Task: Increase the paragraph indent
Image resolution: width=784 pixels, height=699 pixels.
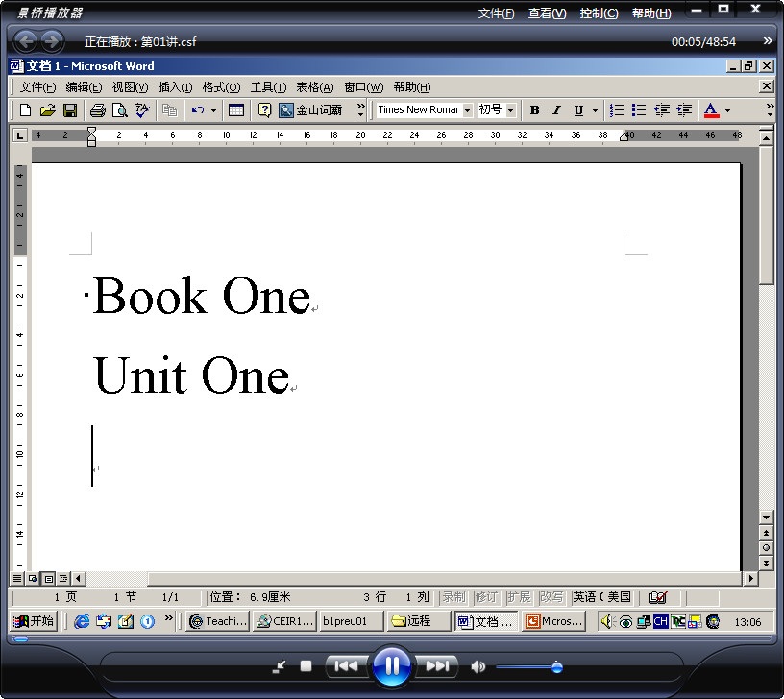Action: (x=684, y=109)
